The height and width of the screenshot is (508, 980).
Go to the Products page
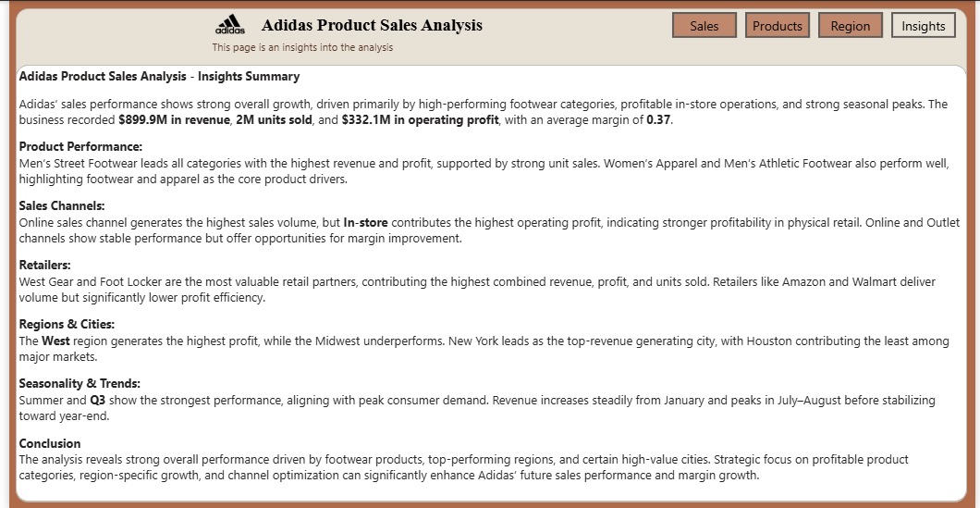[x=777, y=26]
